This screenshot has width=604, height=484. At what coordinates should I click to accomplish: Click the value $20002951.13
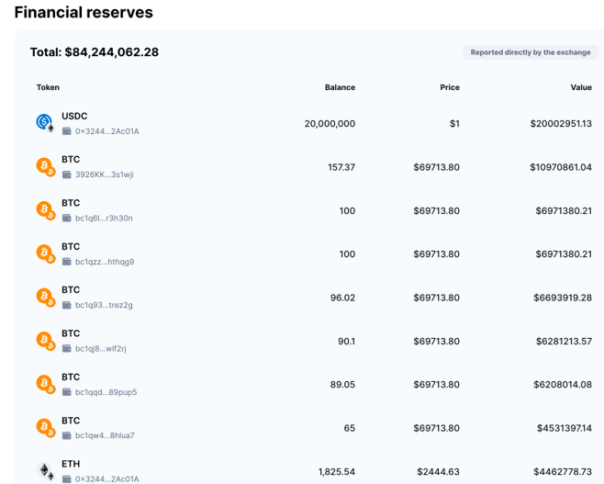(561, 124)
